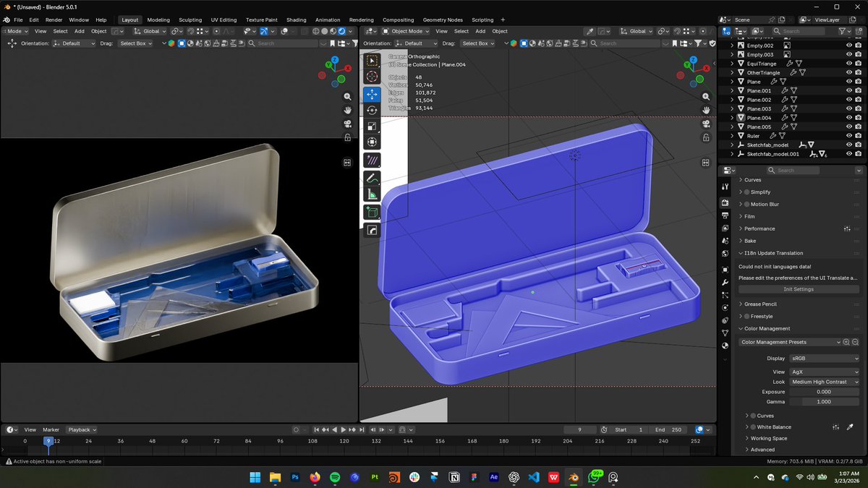Switch to the Shading workspace tab

[296, 20]
